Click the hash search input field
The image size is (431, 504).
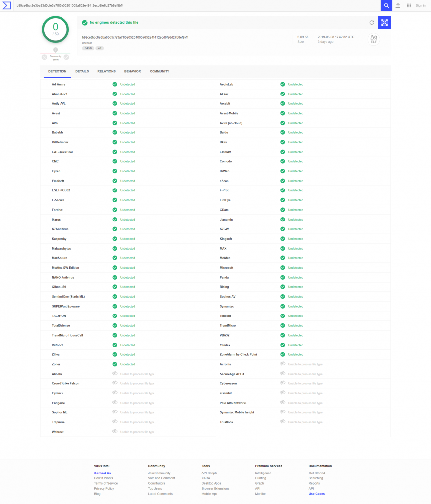click(196, 5)
